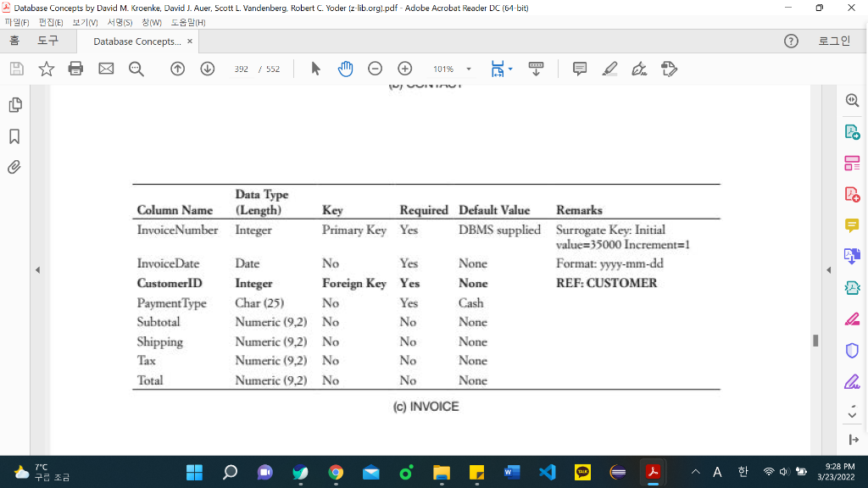Open the page display options dropdown
Image resolution: width=868 pixels, height=488 pixels.
[509, 69]
